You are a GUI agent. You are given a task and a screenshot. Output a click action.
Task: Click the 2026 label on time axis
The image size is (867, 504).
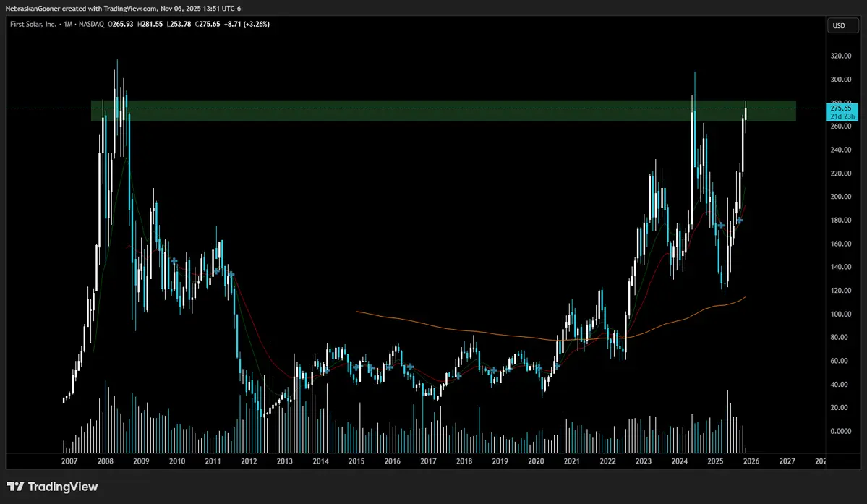(751, 461)
